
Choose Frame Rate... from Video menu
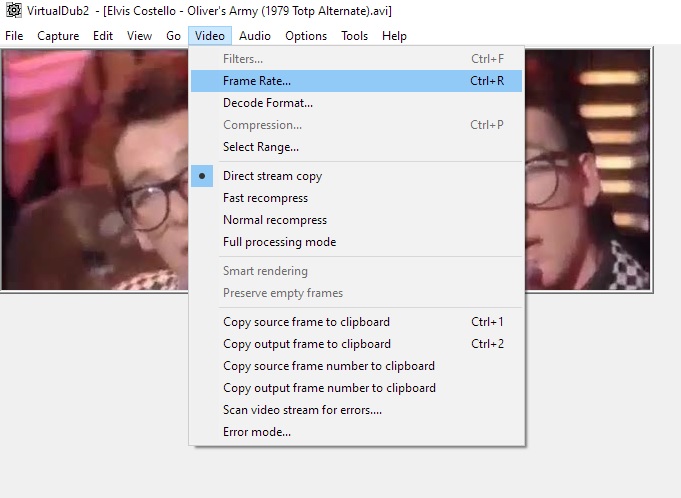(357, 81)
